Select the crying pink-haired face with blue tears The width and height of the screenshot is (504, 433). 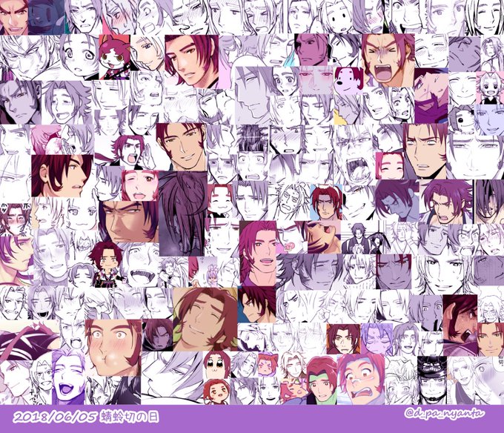pyautogui.click(x=361, y=380)
